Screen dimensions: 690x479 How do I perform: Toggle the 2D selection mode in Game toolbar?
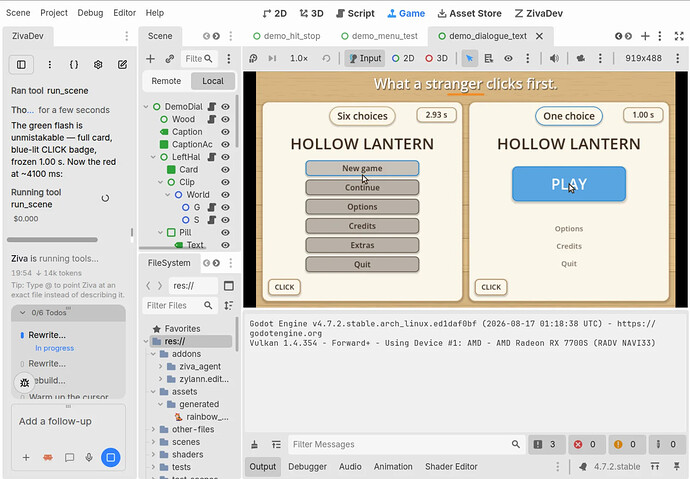pyautogui.click(x=403, y=58)
